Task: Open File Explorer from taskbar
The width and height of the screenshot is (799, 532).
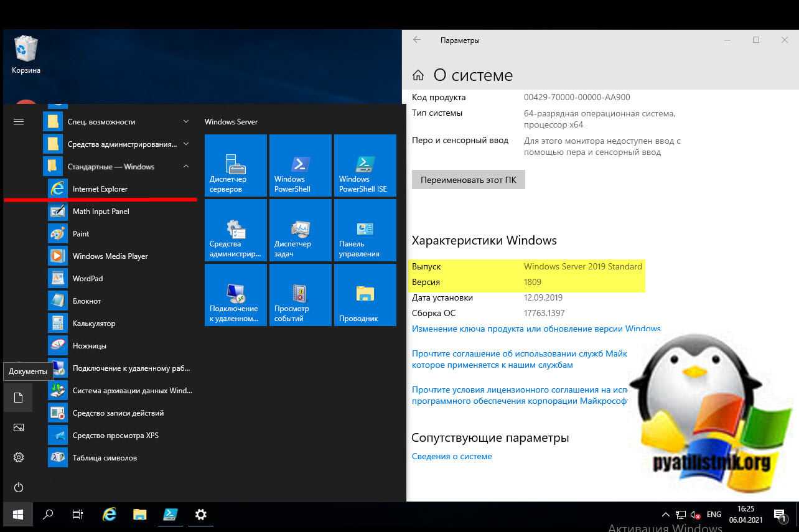Action: click(x=140, y=515)
